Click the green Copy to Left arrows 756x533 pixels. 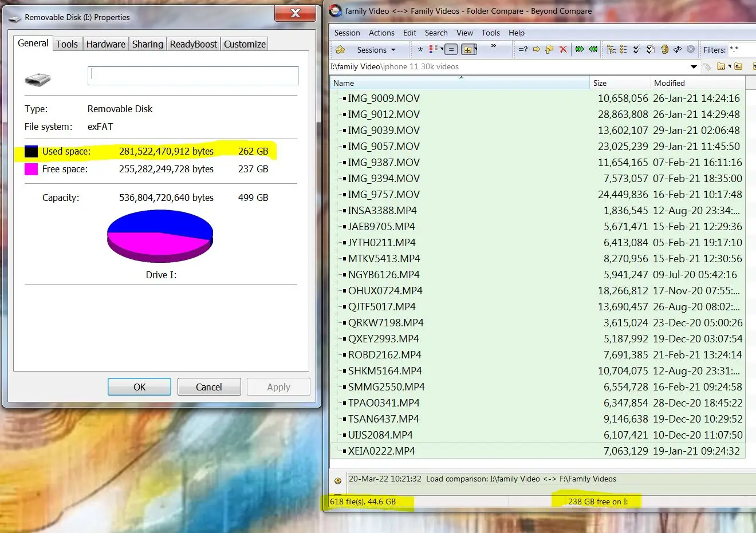coord(593,50)
